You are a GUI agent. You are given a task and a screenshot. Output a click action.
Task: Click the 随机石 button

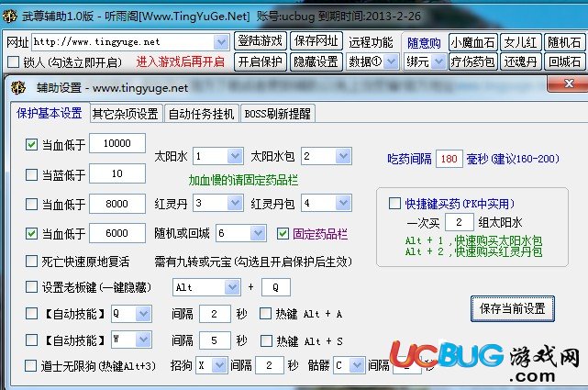coord(564,42)
